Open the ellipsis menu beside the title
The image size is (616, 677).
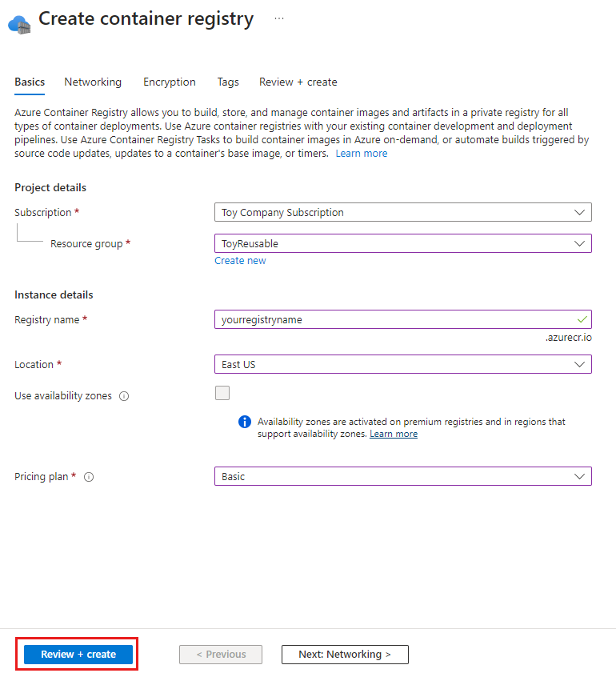[x=278, y=18]
